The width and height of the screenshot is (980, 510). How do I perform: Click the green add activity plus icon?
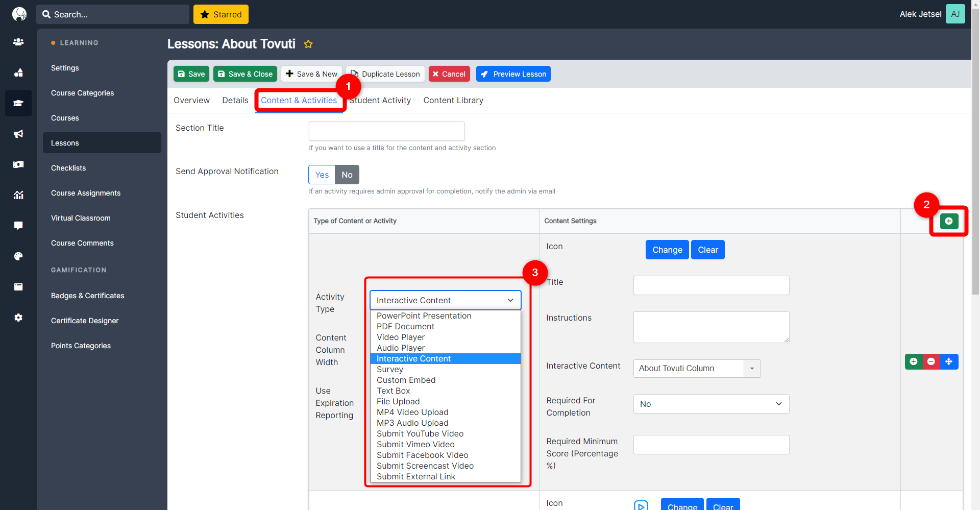949,221
